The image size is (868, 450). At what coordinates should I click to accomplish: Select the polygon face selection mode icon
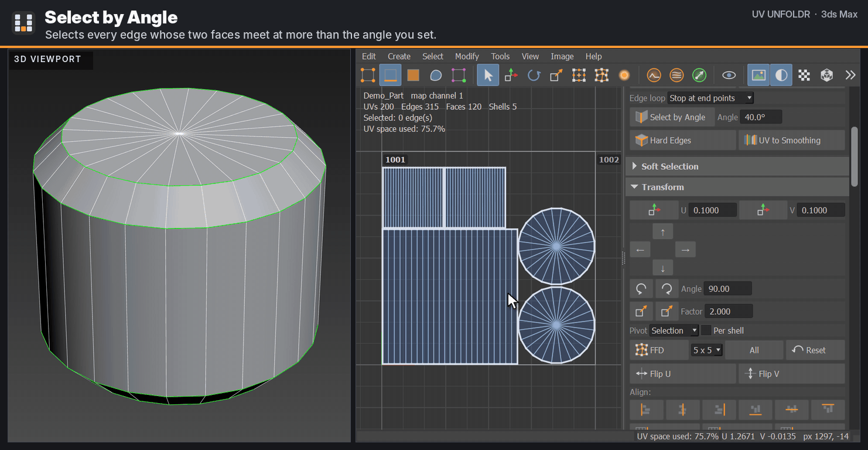[x=414, y=75]
